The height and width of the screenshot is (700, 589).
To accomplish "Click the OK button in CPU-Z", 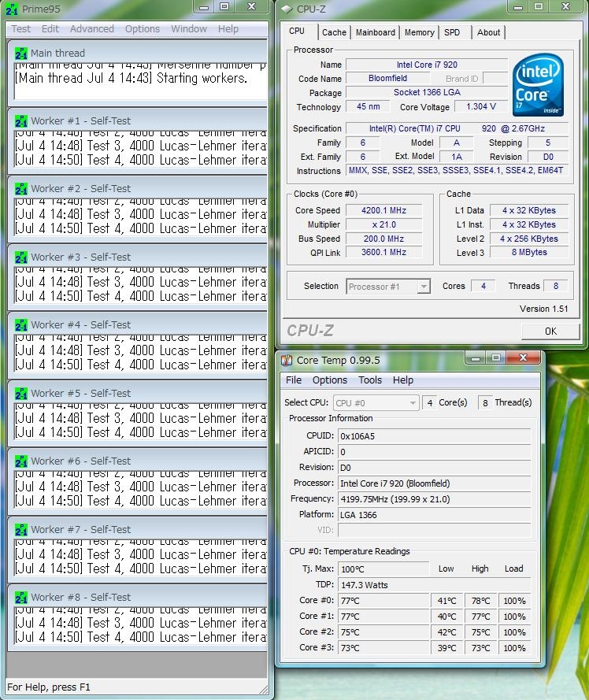I will [x=550, y=331].
